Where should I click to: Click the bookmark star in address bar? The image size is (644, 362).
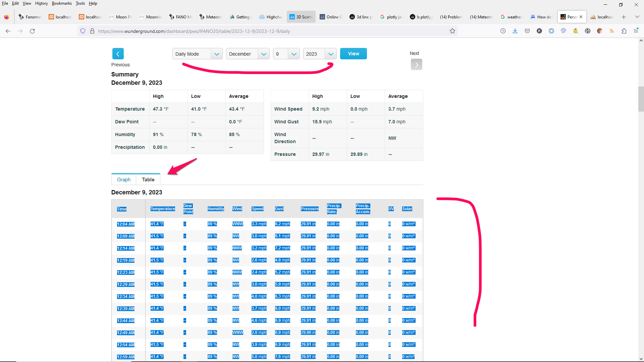pos(452,31)
